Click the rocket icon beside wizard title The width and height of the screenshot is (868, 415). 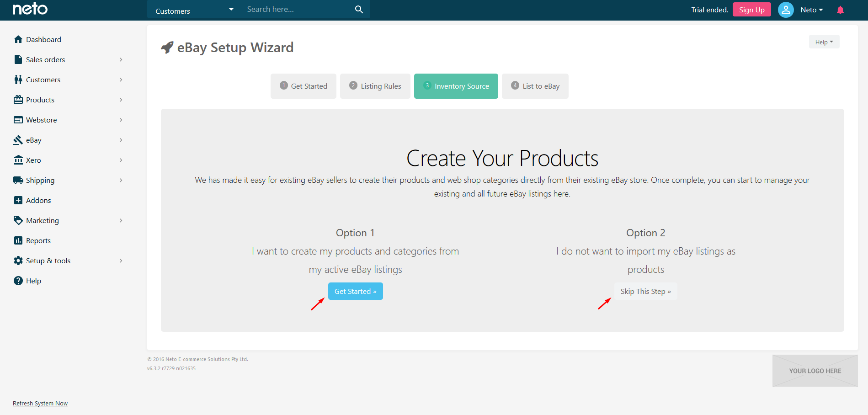pyautogui.click(x=167, y=47)
